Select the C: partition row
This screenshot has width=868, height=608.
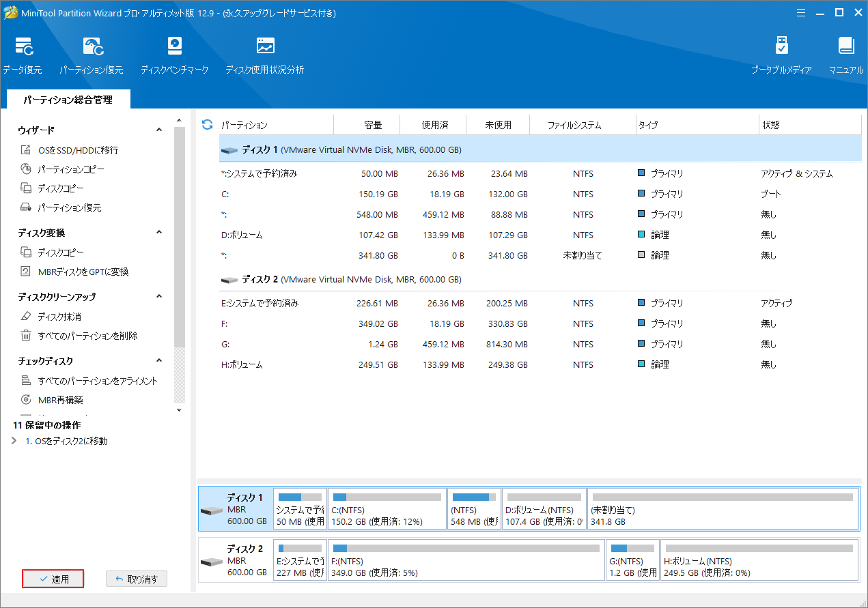(540, 194)
